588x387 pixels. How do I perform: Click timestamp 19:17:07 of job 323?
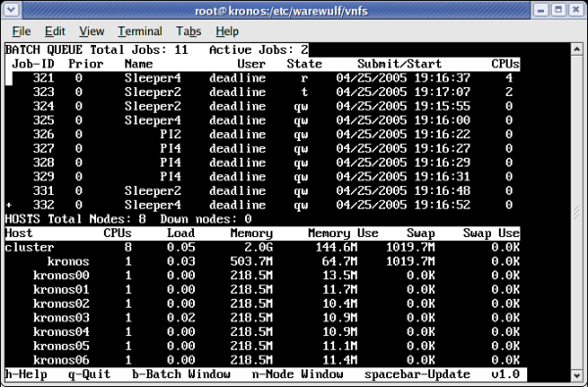coord(442,92)
